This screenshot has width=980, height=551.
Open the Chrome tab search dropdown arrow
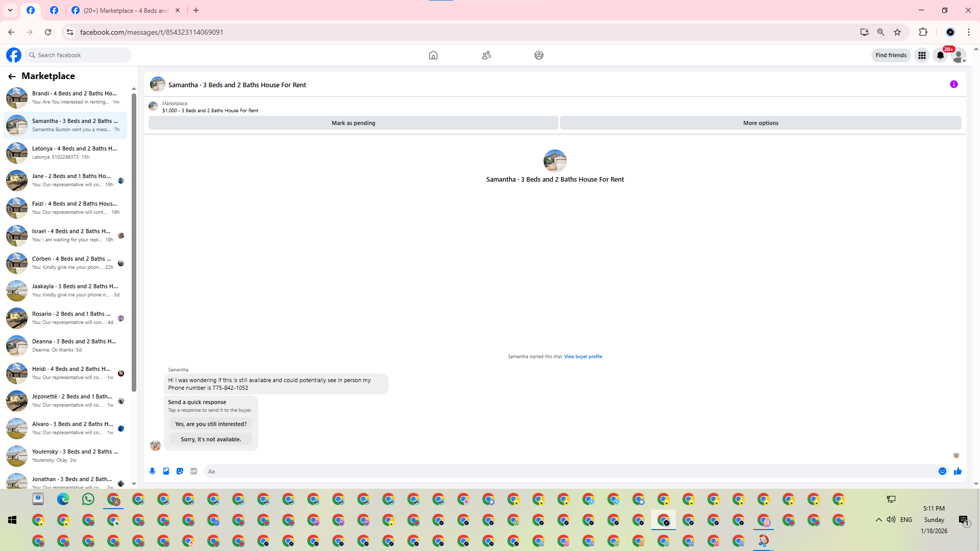10,10
